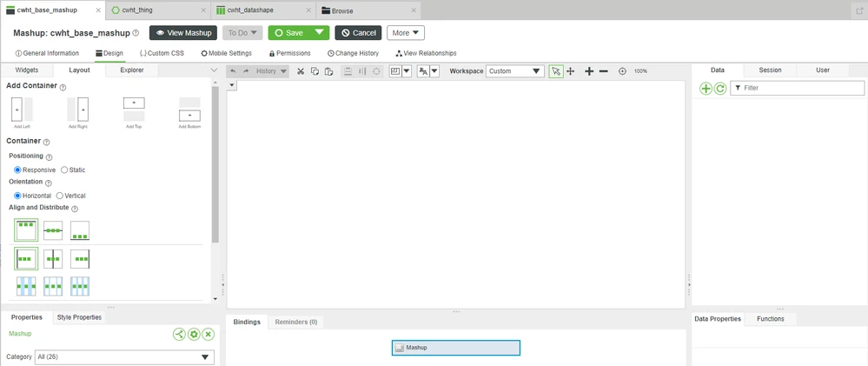Switch to the cwht_thing tab

click(x=158, y=10)
